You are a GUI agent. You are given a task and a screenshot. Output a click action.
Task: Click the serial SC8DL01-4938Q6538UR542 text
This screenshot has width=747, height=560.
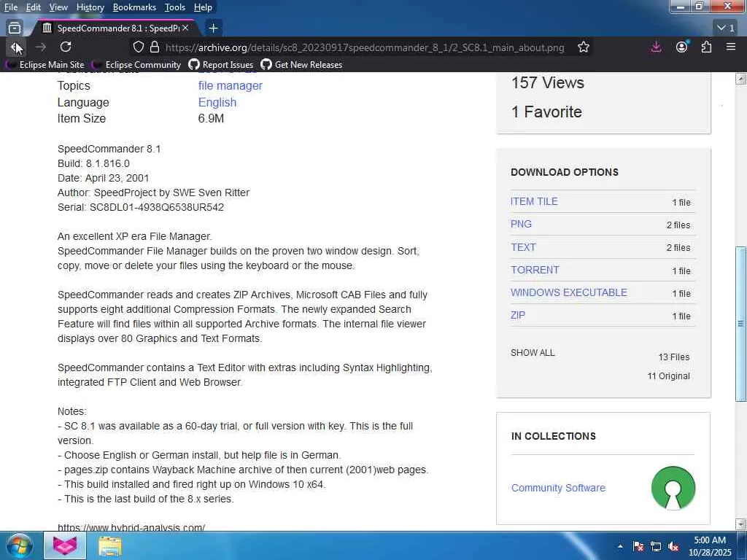tap(157, 207)
